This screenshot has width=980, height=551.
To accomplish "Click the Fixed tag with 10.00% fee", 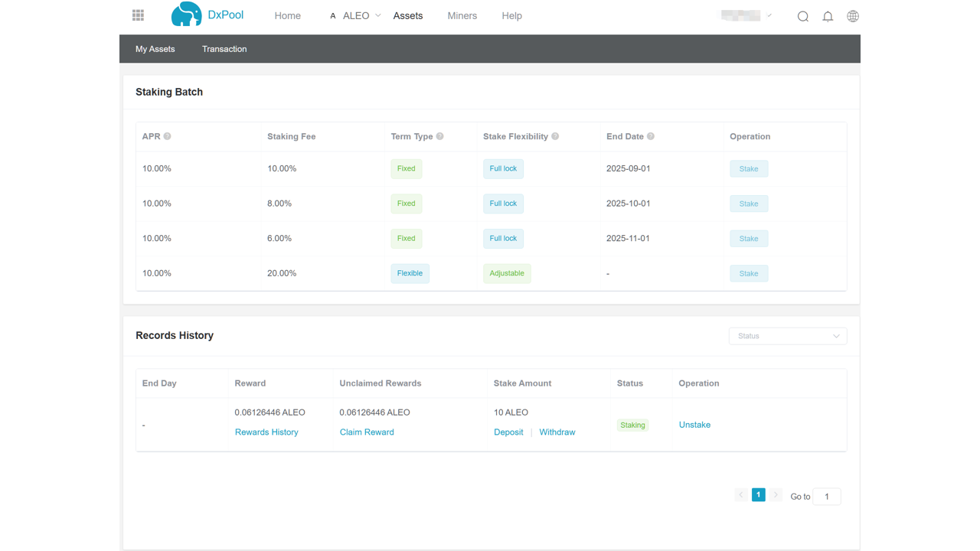I will 407,168.
